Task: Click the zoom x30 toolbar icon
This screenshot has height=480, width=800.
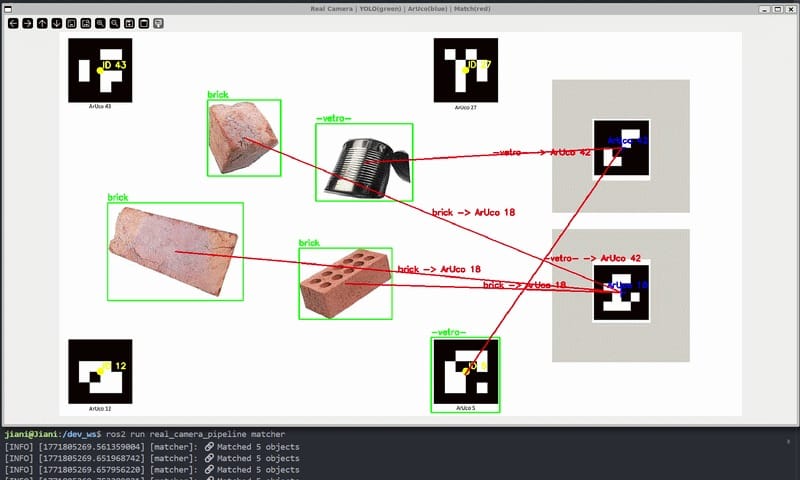Action: pyautogui.click(x=86, y=22)
